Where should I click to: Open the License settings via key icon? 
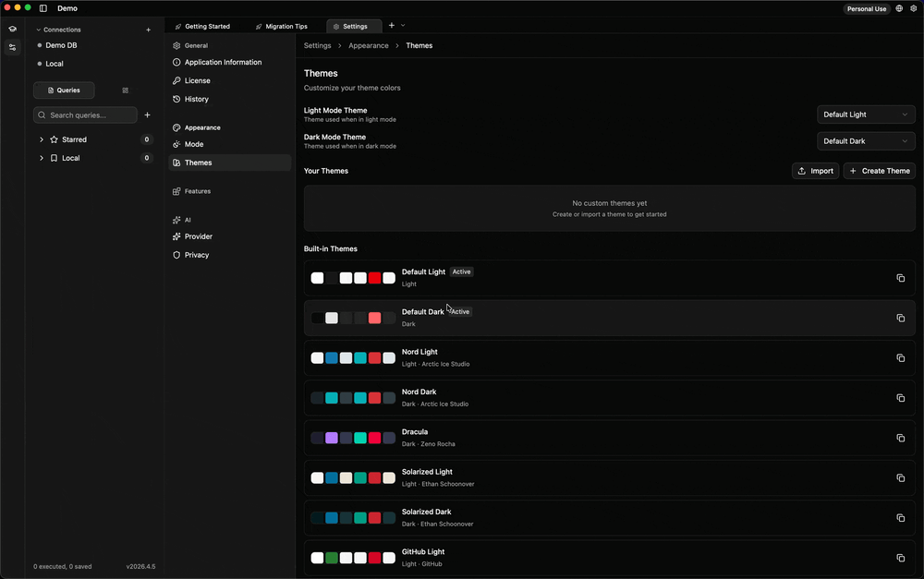[176, 80]
